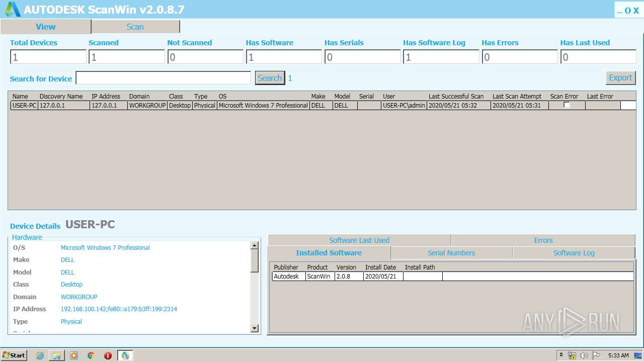Screen dimensions: 644x362
Task: Click the Name column header
Action: pyautogui.click(x=20, y=97)
